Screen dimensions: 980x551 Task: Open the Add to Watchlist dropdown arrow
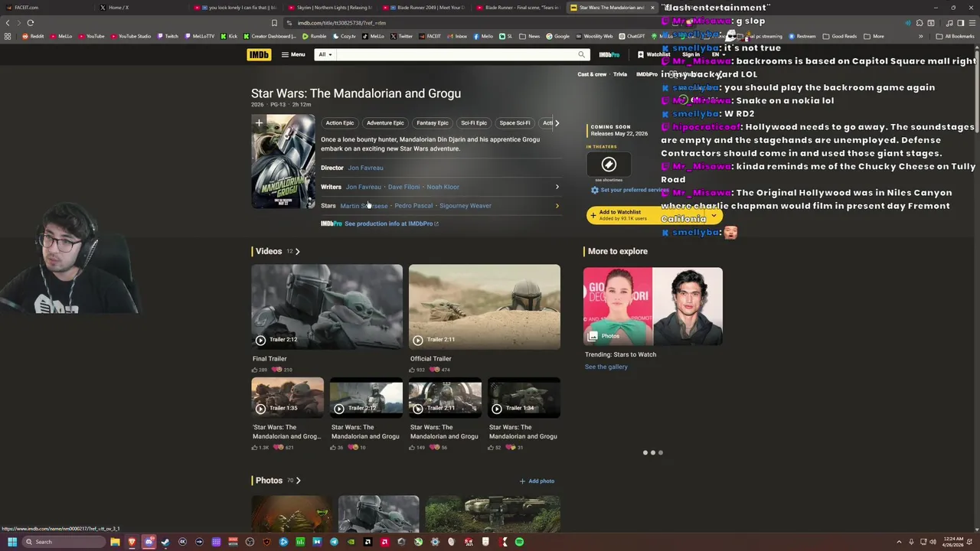[x=714, y=215]
